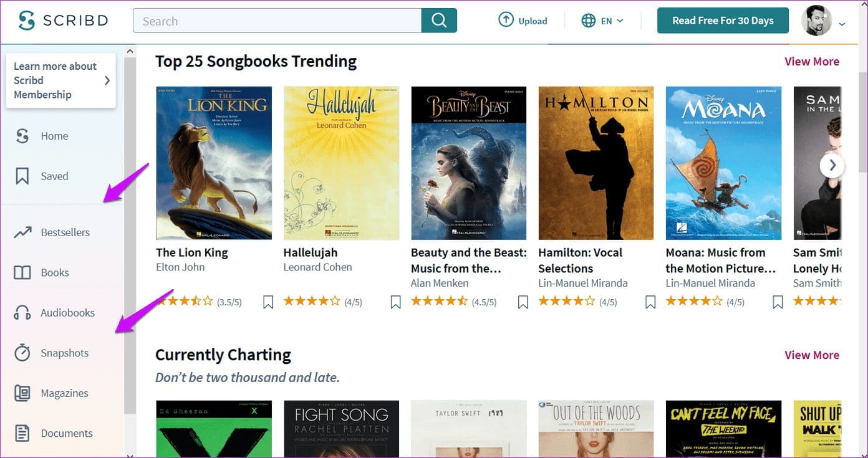Image resolution: width=868 pixels, height=458 pixels.
Task: Save Hallelujah with bookmark icon
Action: (395, 302)
